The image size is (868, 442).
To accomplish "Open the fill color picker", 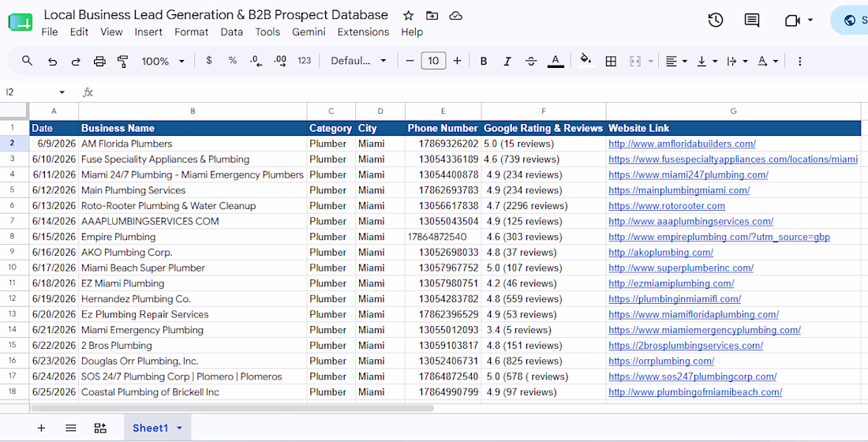I will point(586,60).
